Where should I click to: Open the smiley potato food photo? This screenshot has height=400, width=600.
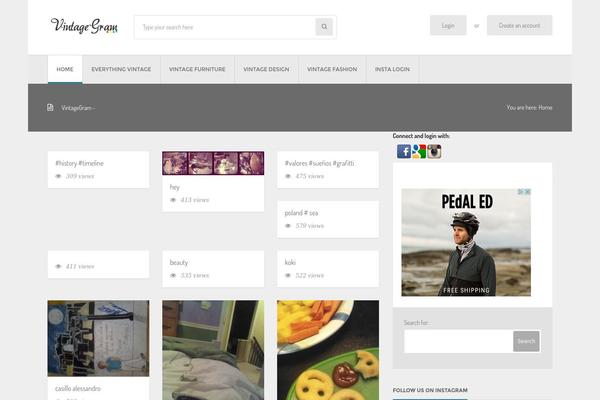pos(328,350)
